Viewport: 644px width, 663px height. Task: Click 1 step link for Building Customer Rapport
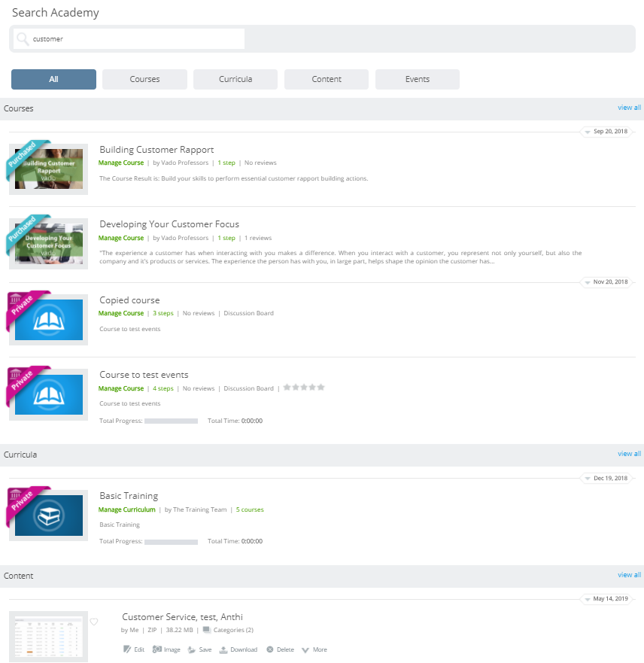(226, 163)
